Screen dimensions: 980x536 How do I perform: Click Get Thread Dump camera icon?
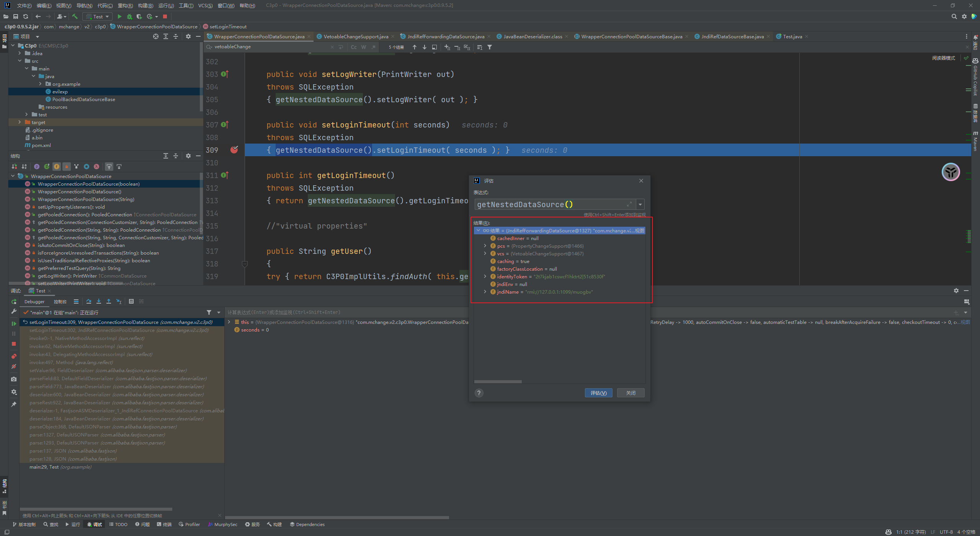click(14, 379)
